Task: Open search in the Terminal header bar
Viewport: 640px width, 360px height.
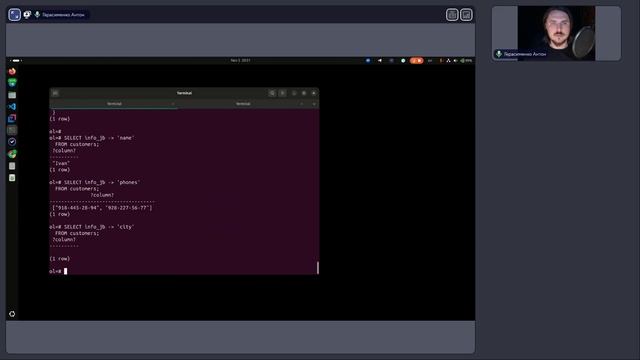Action: tap(272, 93)
